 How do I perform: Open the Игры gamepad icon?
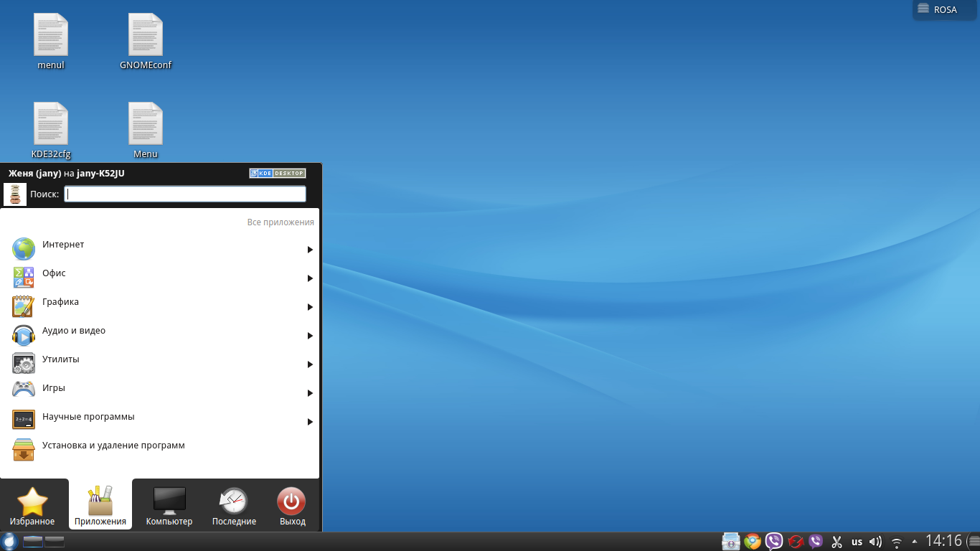point(24,390)
